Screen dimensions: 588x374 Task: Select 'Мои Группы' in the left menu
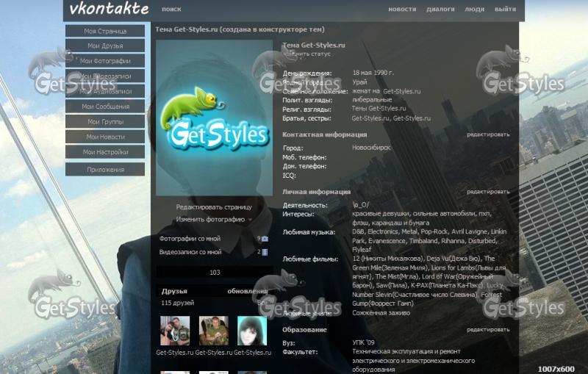coord(105,122)
